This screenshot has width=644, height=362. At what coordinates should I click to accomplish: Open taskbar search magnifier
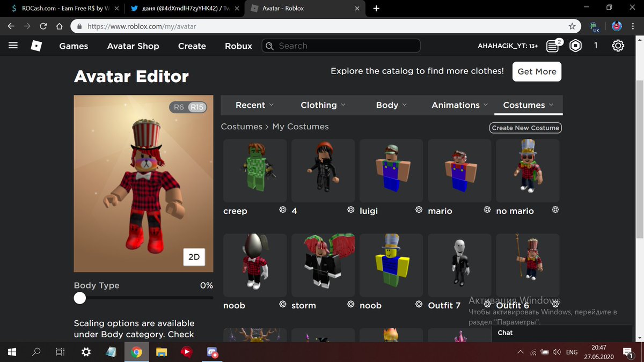(36, 352)
